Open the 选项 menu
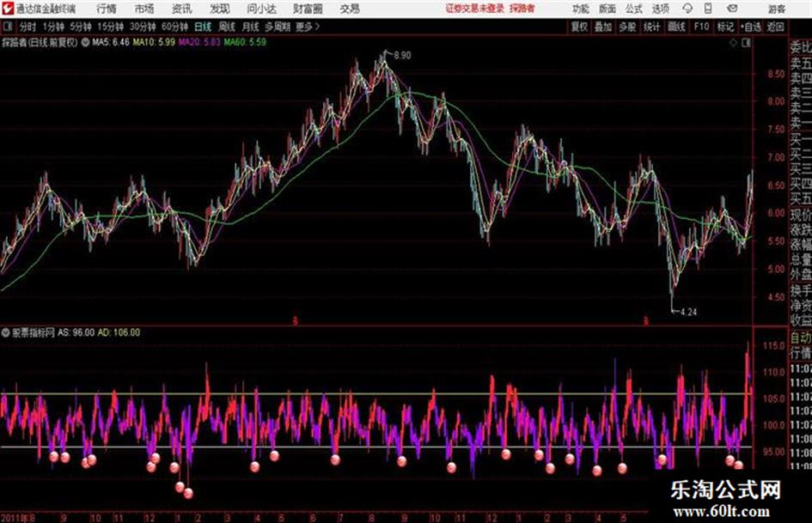This screenshot has width=812, height=523. [x=661, y=9]
